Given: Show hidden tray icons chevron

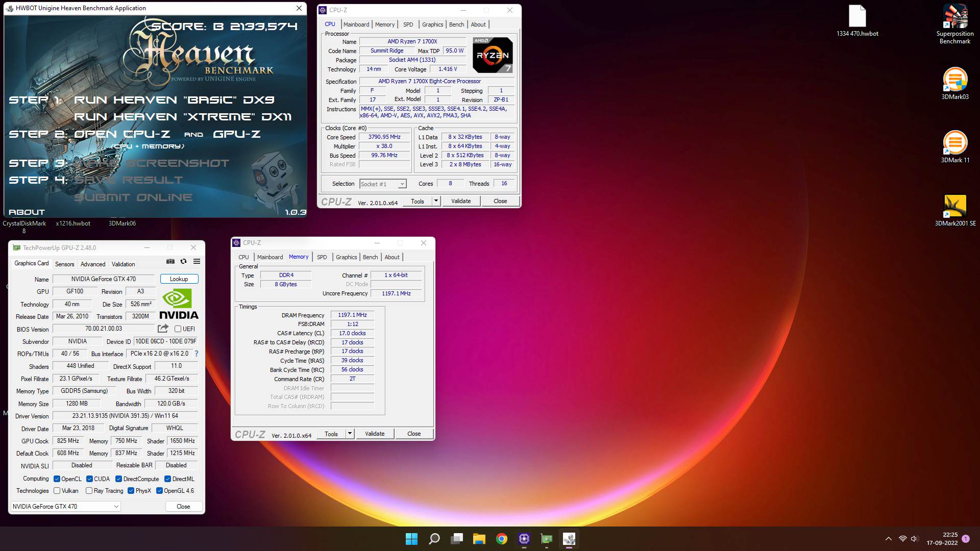Looking at the screenshot, I should [889, 539].
